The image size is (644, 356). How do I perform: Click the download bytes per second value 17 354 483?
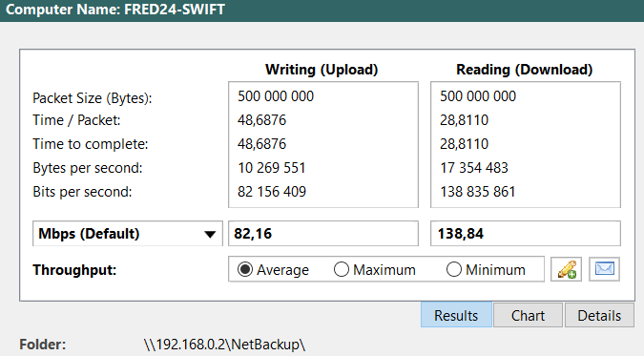(x=474, y=168)
